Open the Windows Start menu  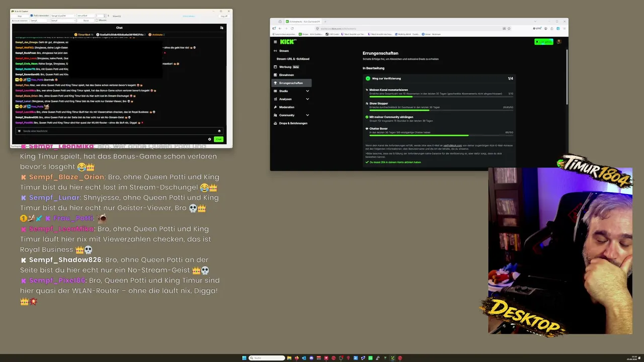click(x=245, y=358)
